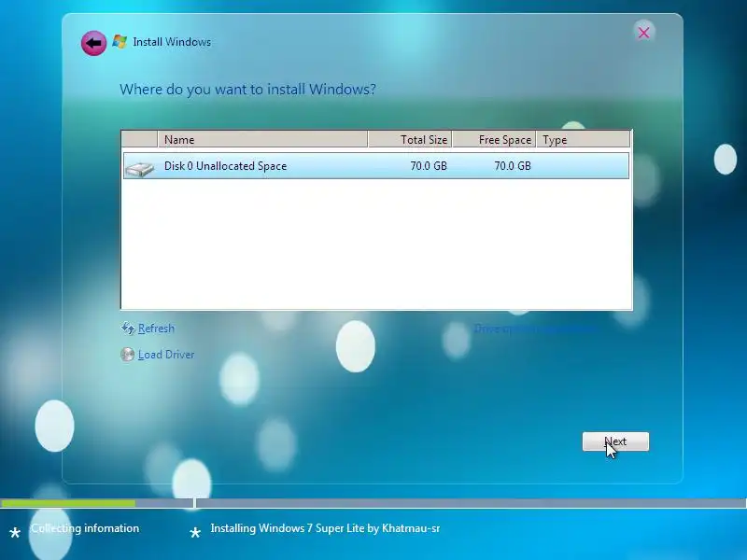Click the Install Windows title text

pos(172,42)
